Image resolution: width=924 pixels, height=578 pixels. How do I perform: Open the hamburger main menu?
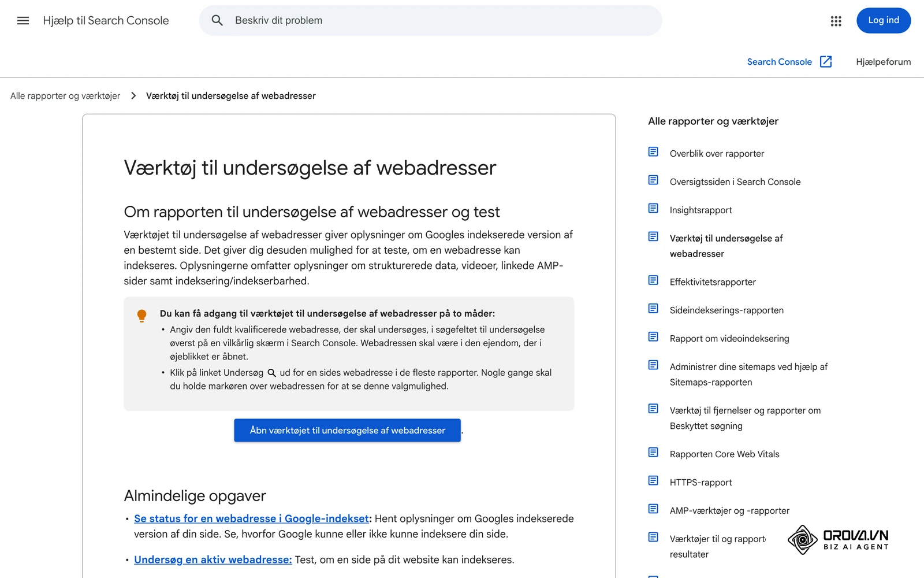pyautogui.click(x=23, y=21)
